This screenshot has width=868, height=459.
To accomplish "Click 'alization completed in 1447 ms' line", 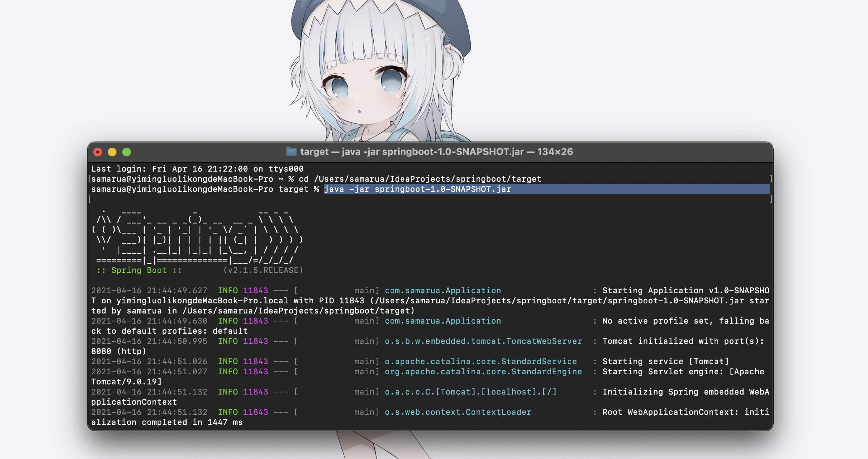I will tap(167, 422).
